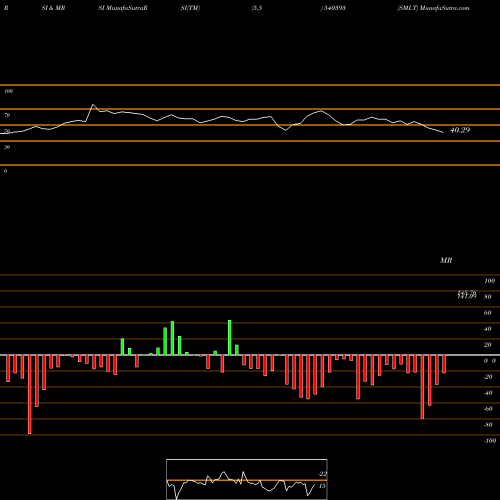Click the "SI MunafaSutraR" header label

click(x=123, y=8)
